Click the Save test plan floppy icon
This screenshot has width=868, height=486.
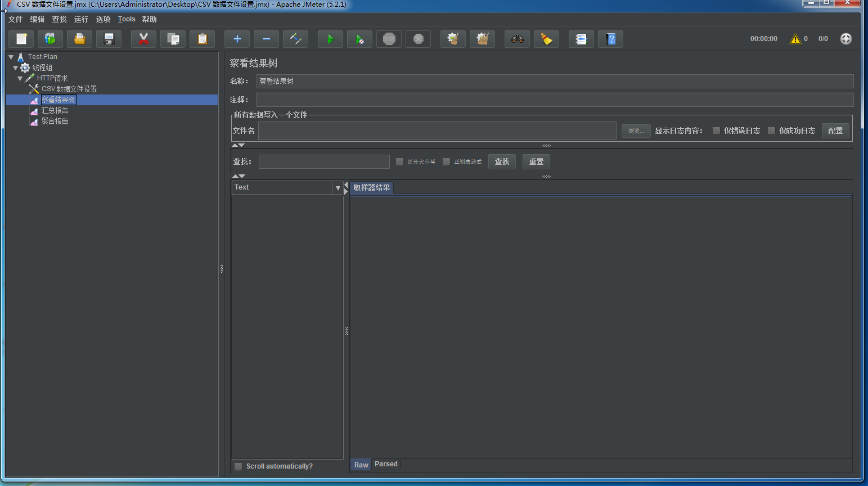109,39
